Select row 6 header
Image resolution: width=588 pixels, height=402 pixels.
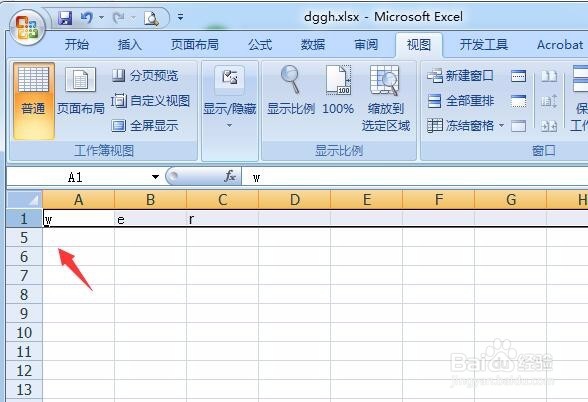[24, 256]
